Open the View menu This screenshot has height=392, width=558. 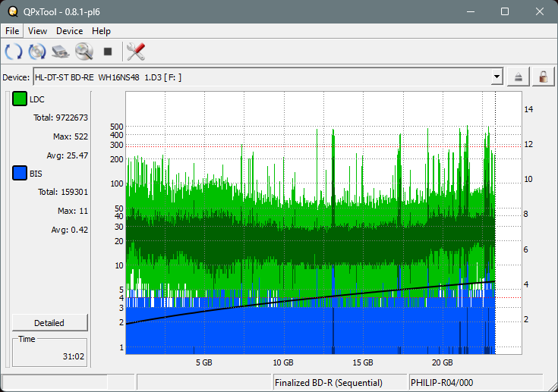[x=37, y=31]
